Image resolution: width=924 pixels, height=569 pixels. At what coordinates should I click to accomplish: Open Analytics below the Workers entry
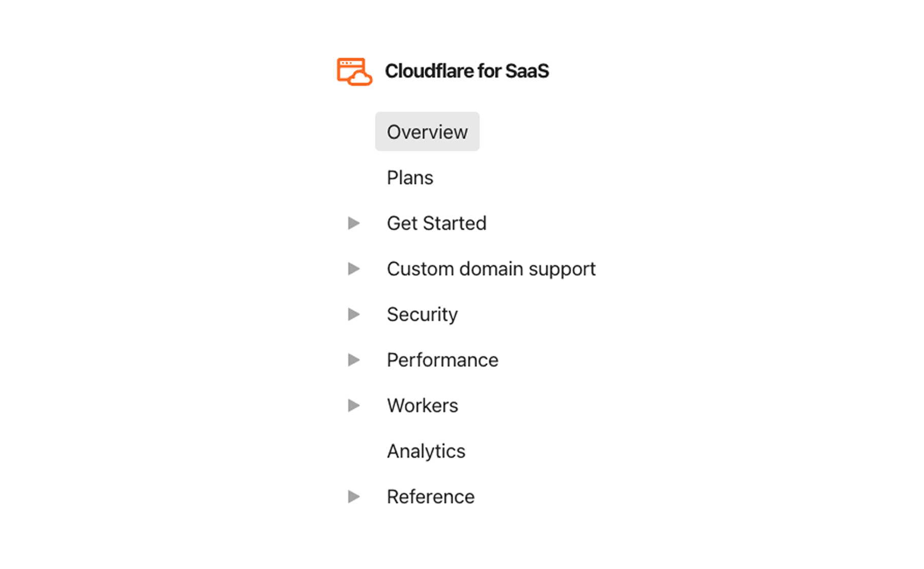coord(426,451)
